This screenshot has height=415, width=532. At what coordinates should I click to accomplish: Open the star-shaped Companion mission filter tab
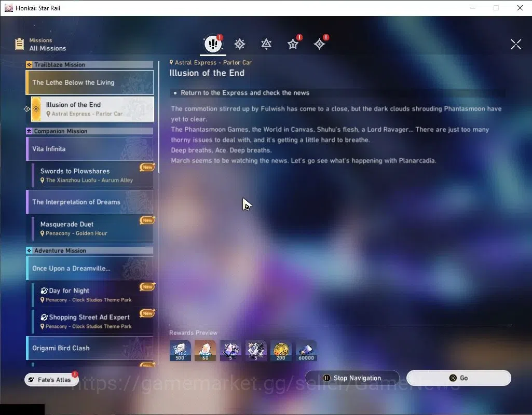click(x=293, y=44)
